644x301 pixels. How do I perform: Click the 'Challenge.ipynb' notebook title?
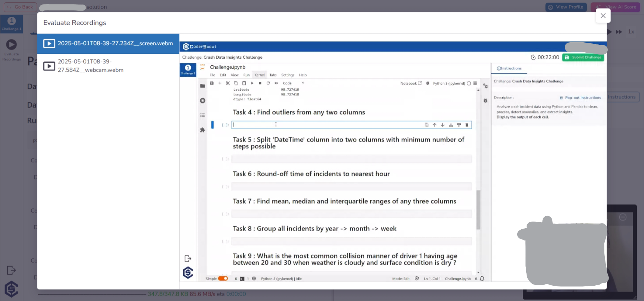227,67
